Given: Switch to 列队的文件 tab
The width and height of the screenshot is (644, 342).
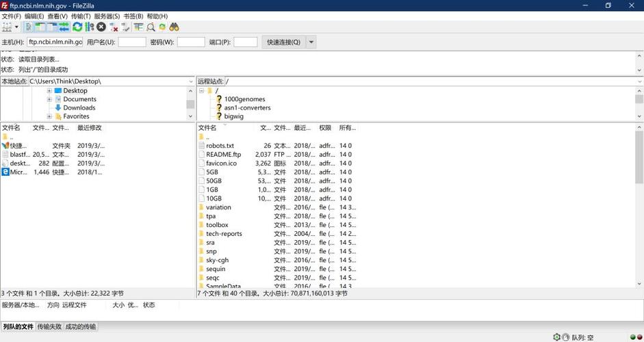Looking at the screenshot, I should pyautogui.click(x=18, y=327).
